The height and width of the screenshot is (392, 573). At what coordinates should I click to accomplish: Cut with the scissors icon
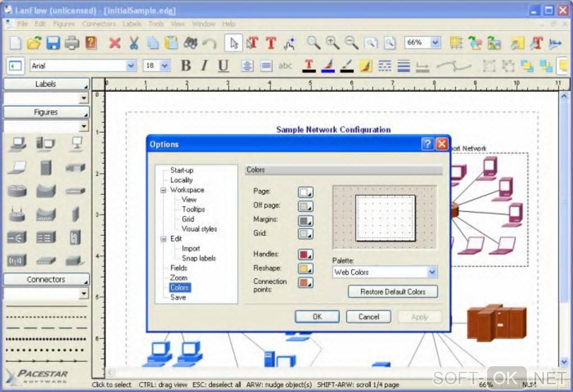134,43
